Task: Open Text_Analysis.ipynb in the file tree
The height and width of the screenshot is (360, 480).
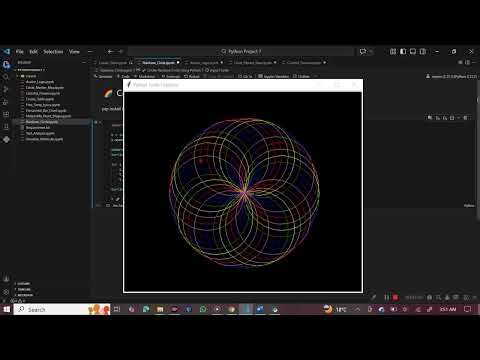Action: click(x=40, y=133)
